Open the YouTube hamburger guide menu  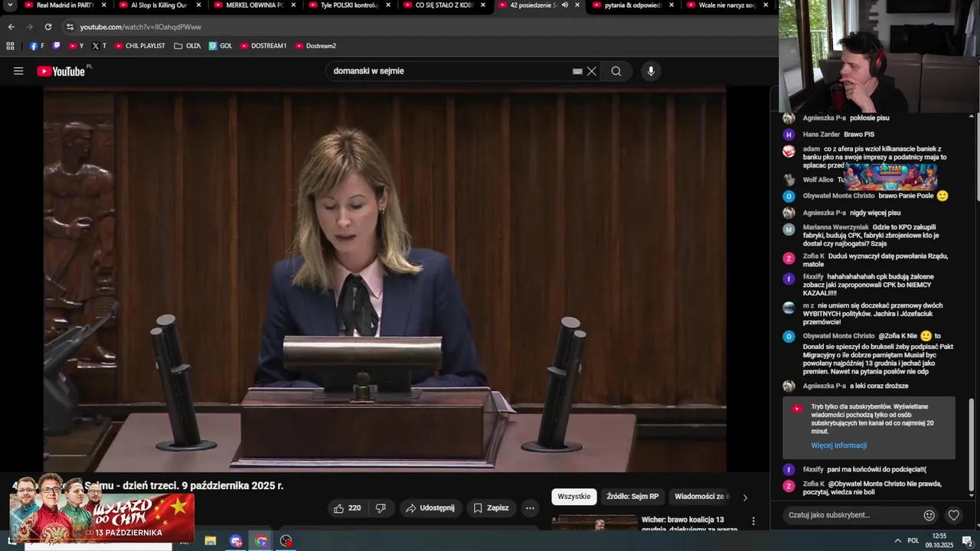pyautogui.click(x=18, y=71)
